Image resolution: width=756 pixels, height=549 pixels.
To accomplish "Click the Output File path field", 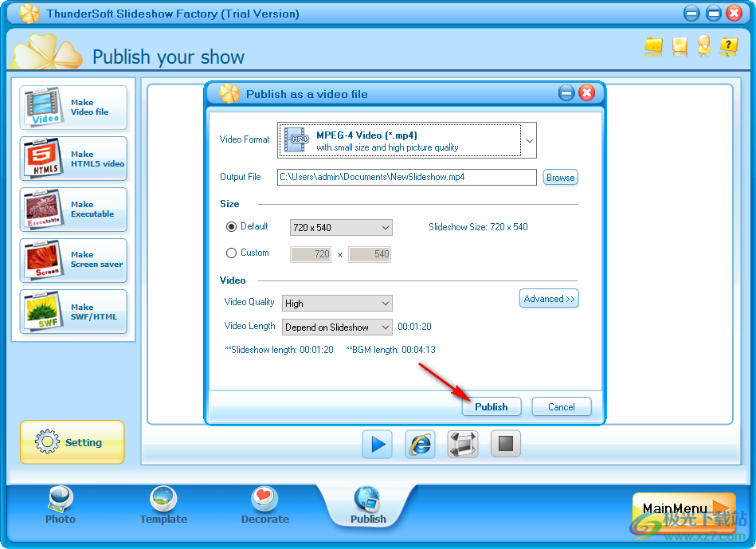I will coord(406,177).
